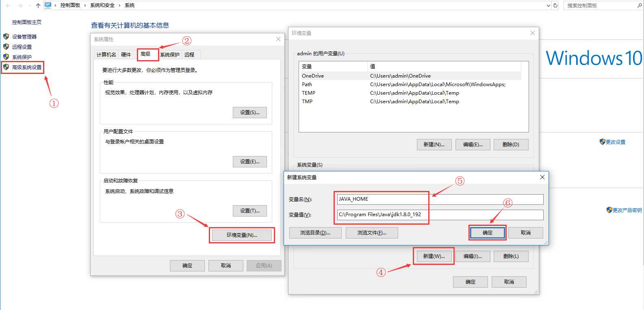
Task: Open 系统保护 link in the sidebar
Action: [22, 57]
